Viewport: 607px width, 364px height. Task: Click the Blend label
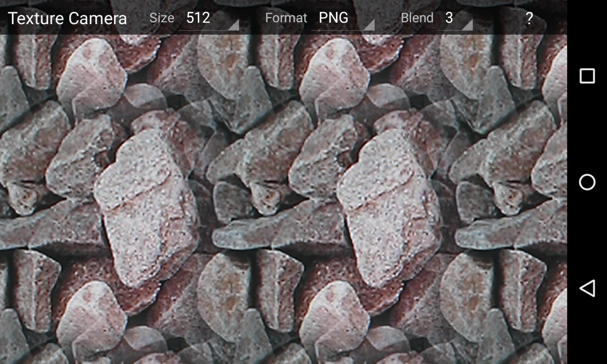[417, 18]
